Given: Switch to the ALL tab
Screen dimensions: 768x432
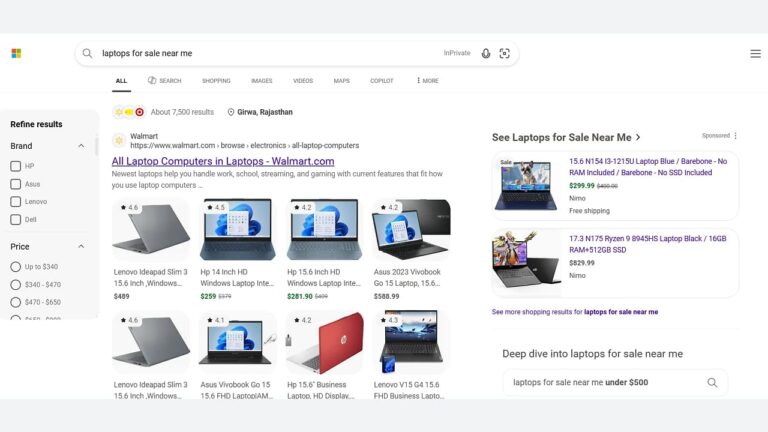Looking at the screenshot, I should pyautogui.click(x=121, y=81).
